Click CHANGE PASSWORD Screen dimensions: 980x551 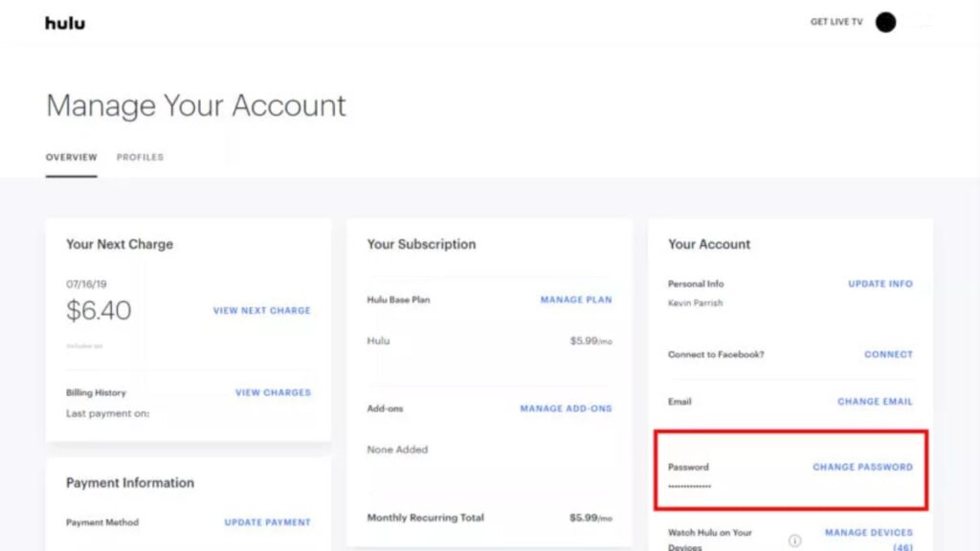(860, 467)
